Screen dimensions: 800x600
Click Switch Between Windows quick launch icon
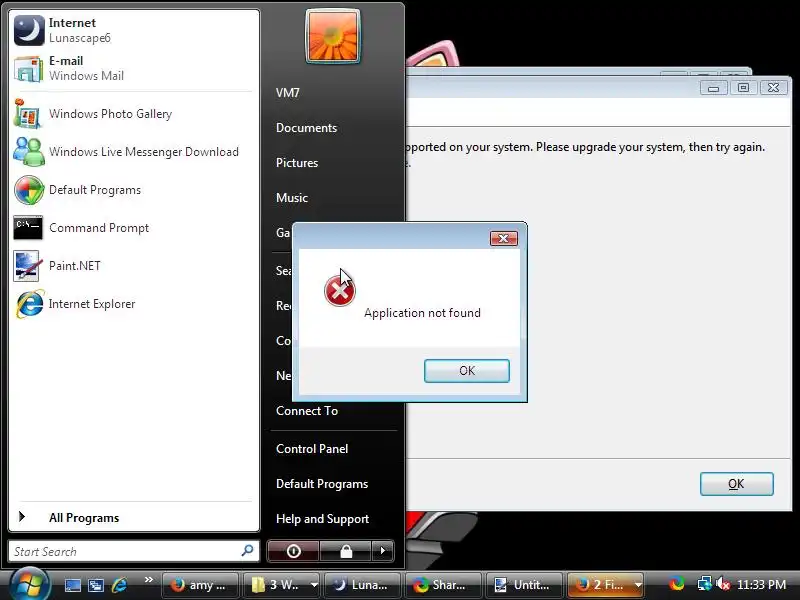95,585
